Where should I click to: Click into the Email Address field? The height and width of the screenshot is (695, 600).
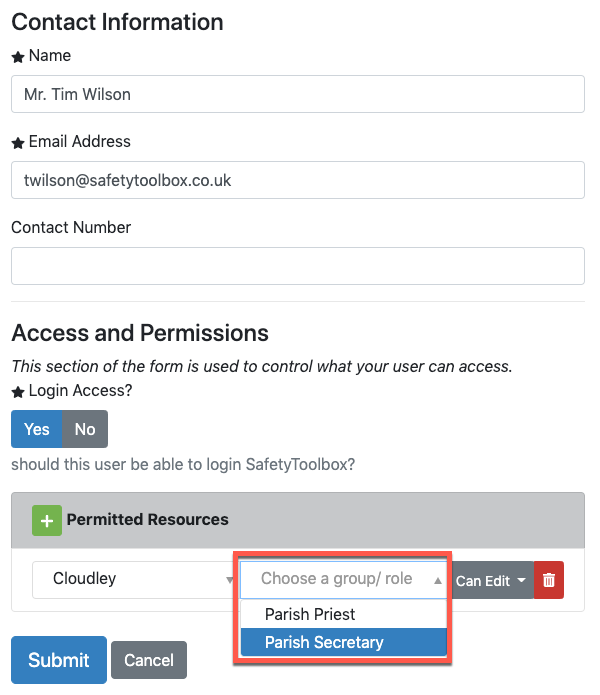click(298, 181)
